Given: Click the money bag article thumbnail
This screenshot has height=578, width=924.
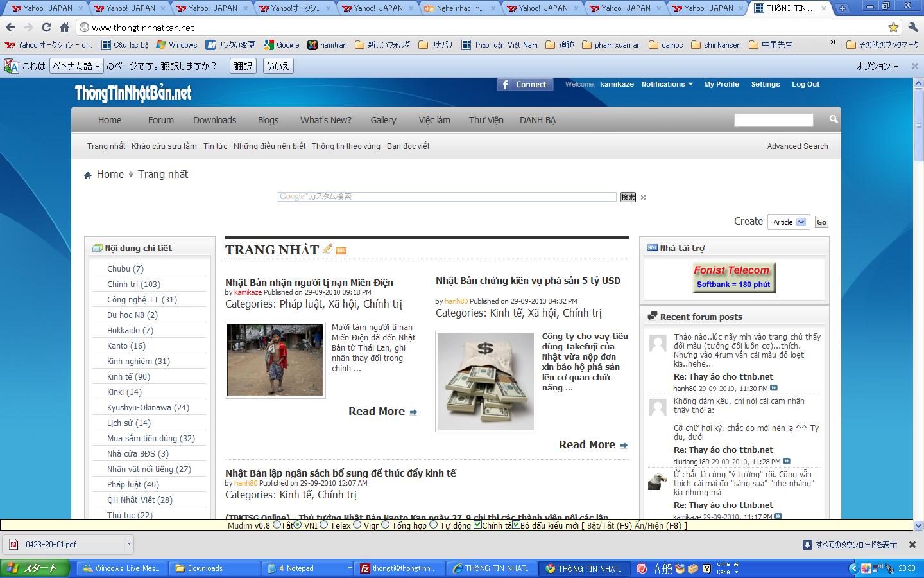Looking at the screenshot, I should click(x=486, y=381).
